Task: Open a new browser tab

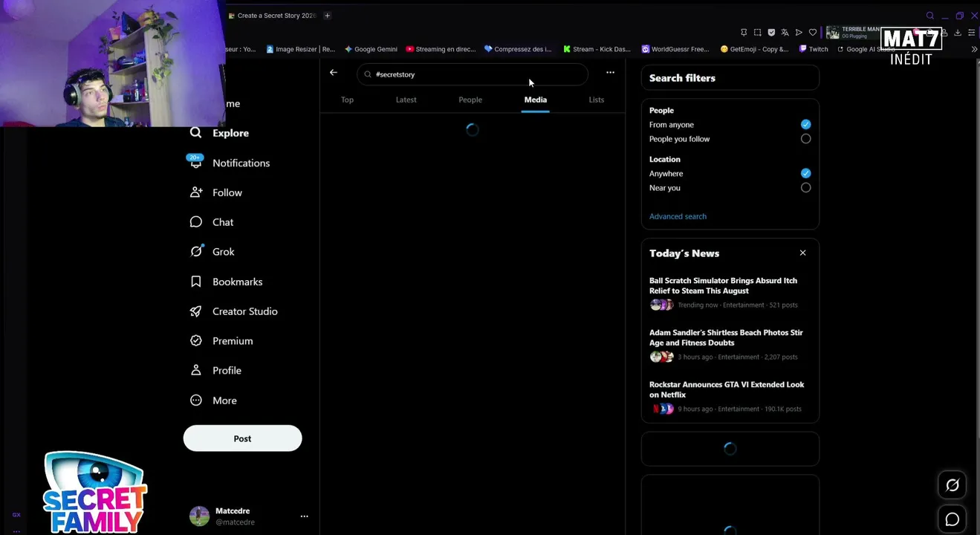Action: click(327, 16)
